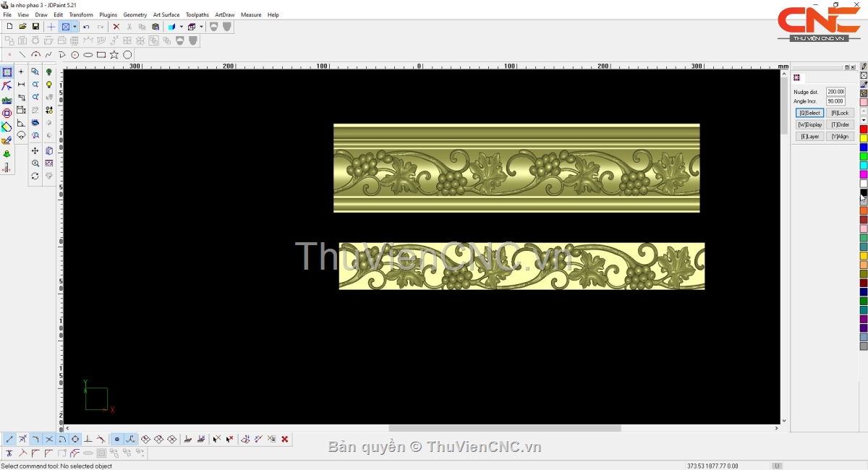Click the save file icon
Image resolution: width=868 pixels, height=470 pixels.
pyautogui.click(x=35, y=27)
